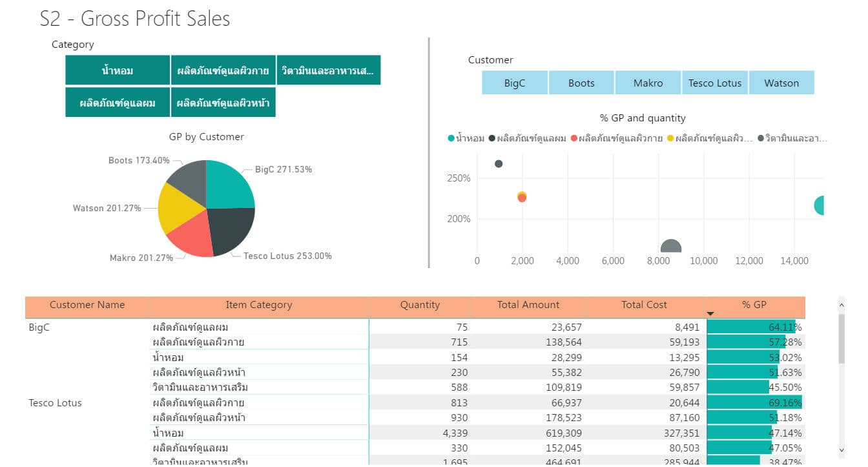
Task: Filter by Makro customer slicer
Action: click(x=648, y=83)
